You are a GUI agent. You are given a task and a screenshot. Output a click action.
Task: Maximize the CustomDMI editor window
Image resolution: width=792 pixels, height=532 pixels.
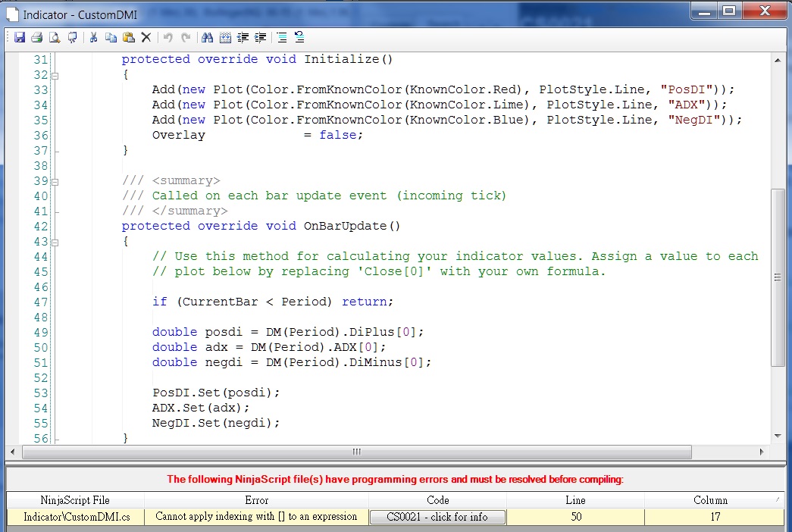point(729,11)
